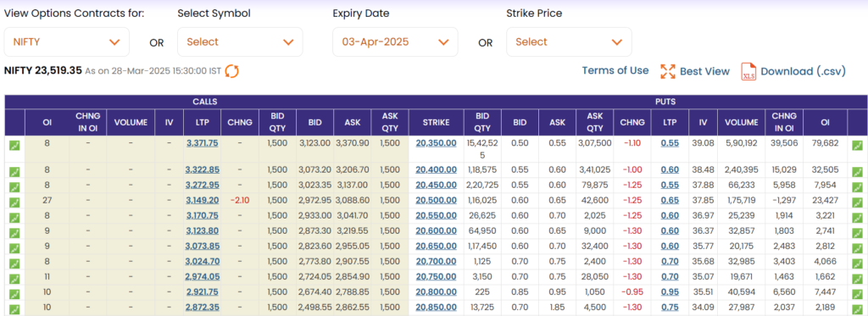Click the Download (.csv) link
Screen dimensions: 868x316
[804, 71]
